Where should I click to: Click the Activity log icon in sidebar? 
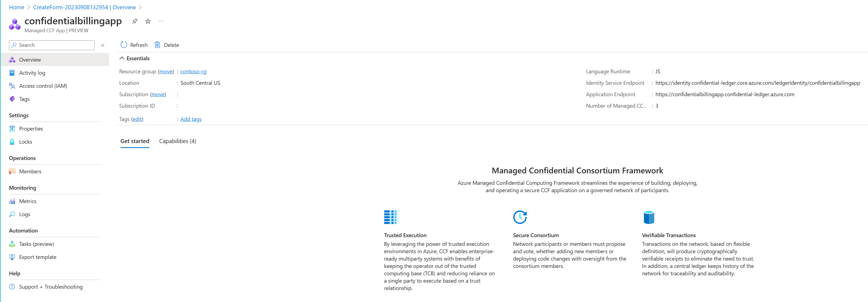click(x=12, y=73)
